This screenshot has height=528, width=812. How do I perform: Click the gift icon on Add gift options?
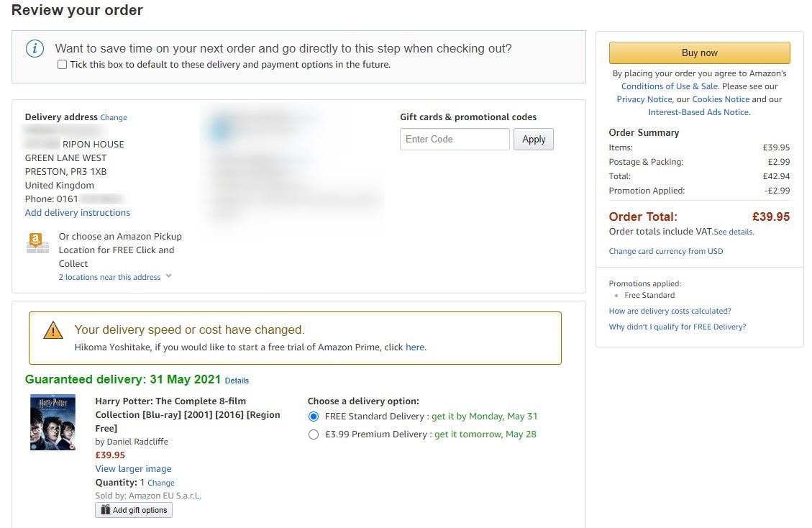pos(106,510)
